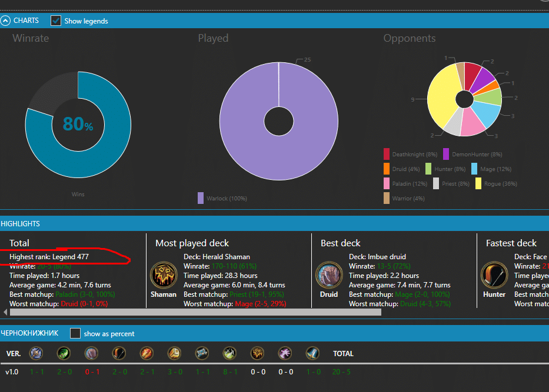Viewport: 549px width, 392px height.
Task: Collapse the CHARTS section with chevron
Action: 5,21
